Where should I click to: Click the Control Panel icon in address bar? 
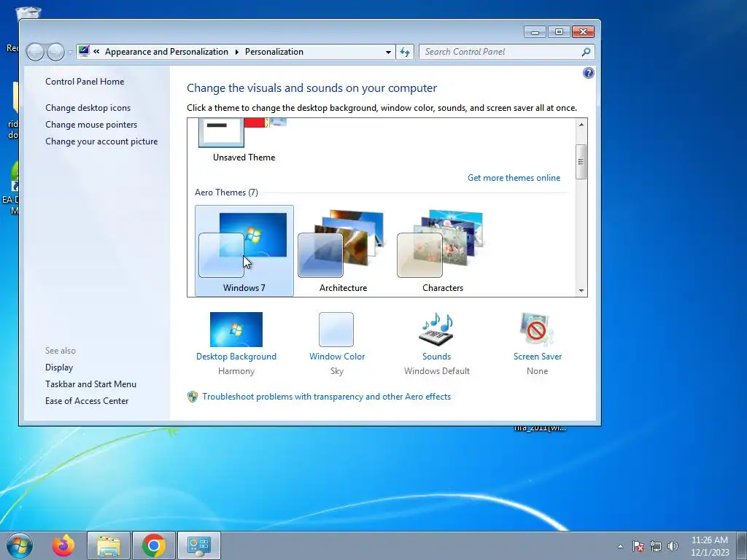84,51
